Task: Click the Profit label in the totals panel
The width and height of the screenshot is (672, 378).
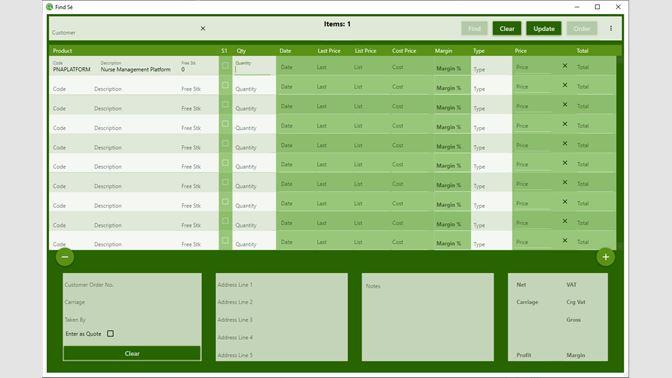Action: 524,355
